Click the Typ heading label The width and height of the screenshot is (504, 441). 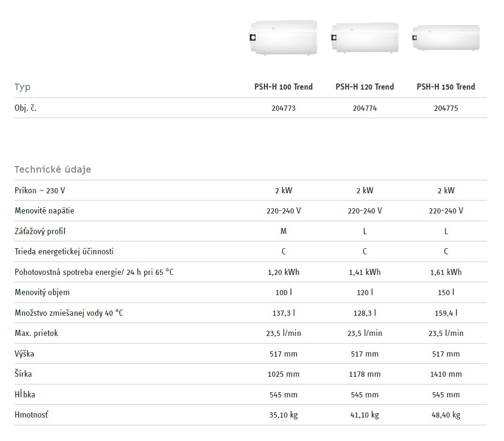coord(23,87)
